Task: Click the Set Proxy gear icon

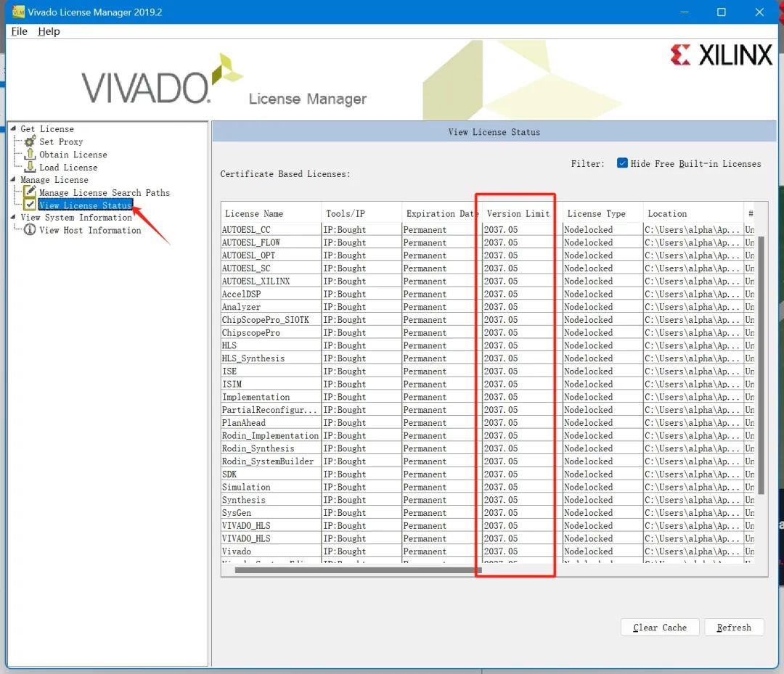Action: click(30, 141)
